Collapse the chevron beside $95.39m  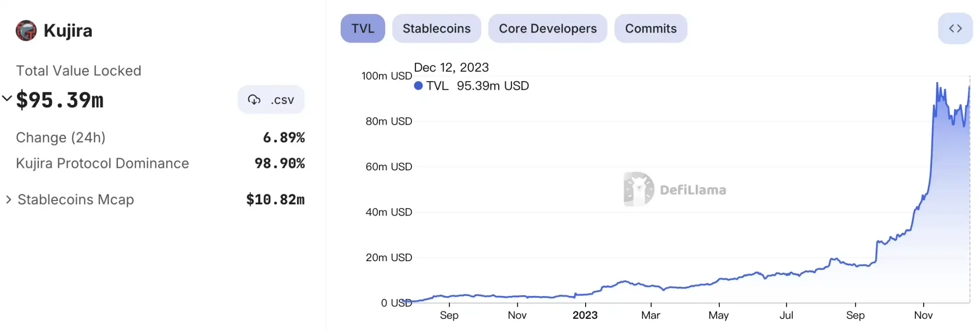coord(7,99)
